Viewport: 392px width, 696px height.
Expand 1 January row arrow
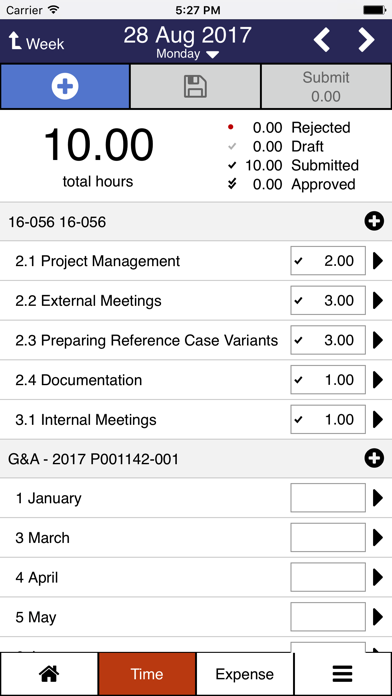[378, 498]
